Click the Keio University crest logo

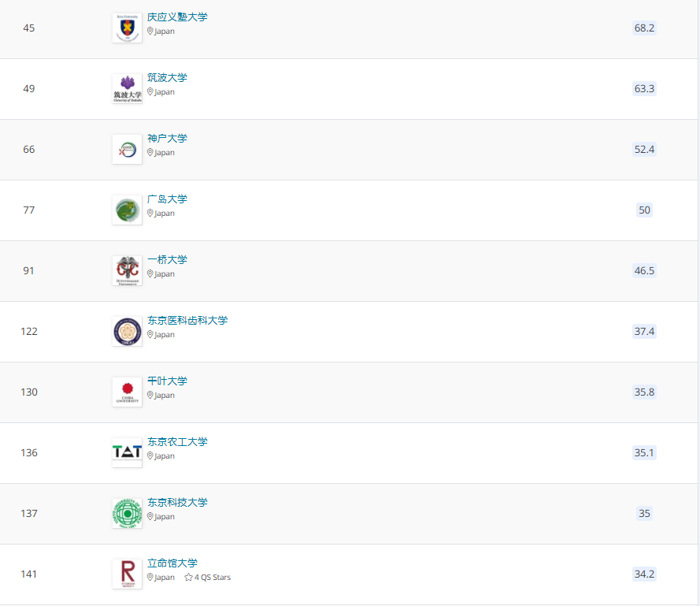pyautogui.click(x=127, y=28)
